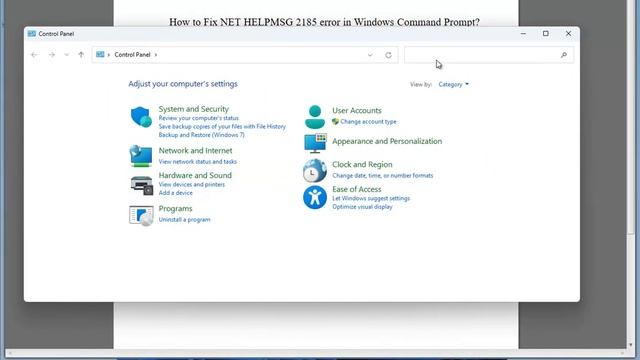Image resolution: width=640 pixels, height=360 pixels.
Task: Click the Back arrow in Control Panel
Action: pyautogui.click(x=34, y=55)
